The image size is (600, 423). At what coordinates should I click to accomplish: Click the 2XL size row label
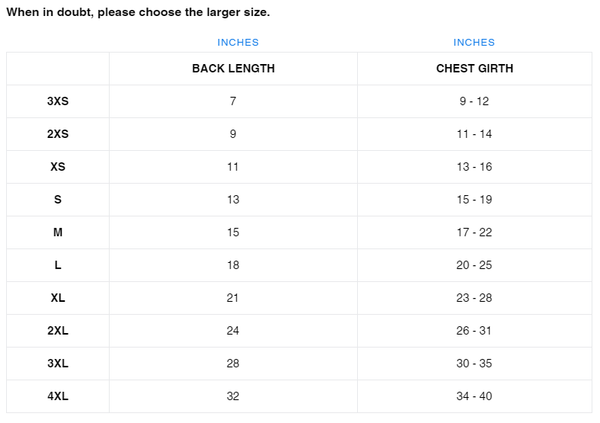(58, 331)
